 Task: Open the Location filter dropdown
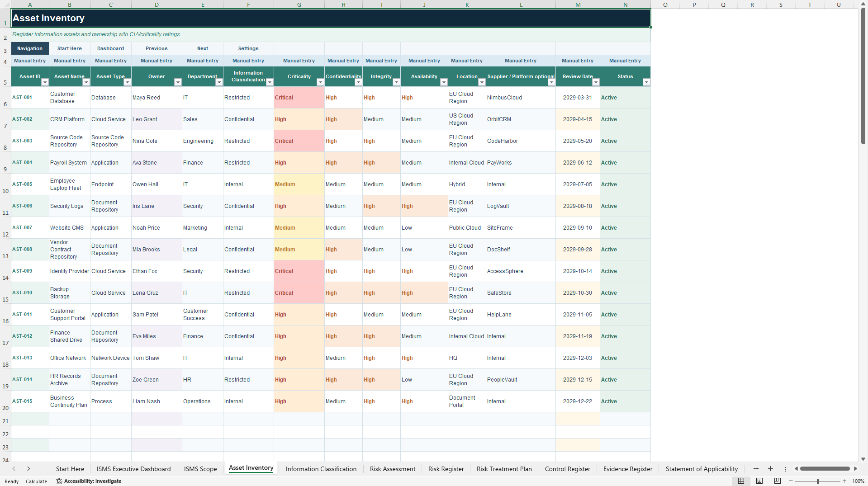click(x=482, y=82)
